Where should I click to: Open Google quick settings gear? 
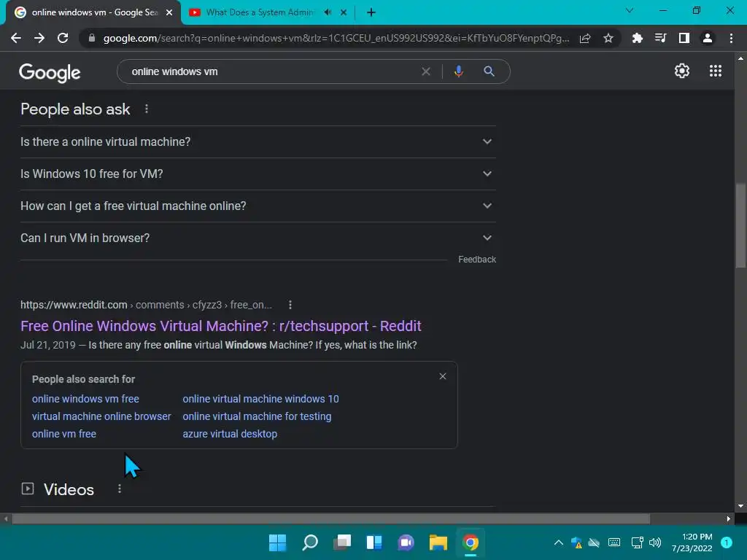pyautogui.click(x=682, y=71)
